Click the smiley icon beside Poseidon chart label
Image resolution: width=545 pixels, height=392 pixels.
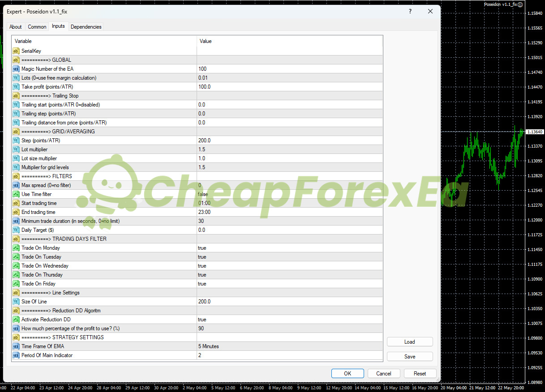coord(520,4)
